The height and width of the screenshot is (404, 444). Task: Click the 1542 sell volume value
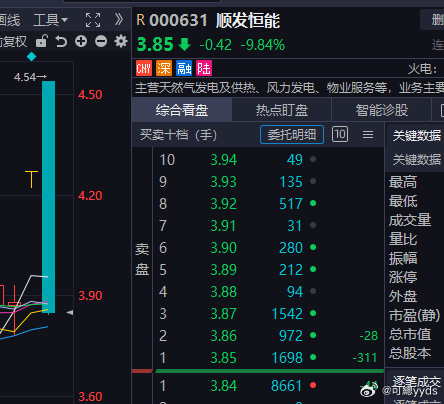pyautogui.click(x=287, y=314)
